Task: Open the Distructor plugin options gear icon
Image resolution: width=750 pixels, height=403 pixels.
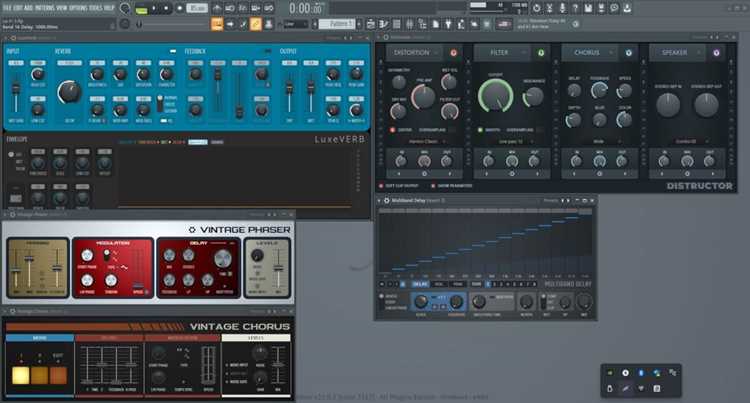Action: [x=386, y=37]
